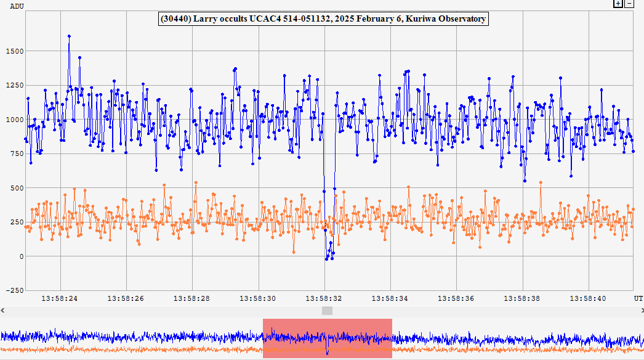Click the 13:58:34 time axis label
644x360 pixels.
(390, 299)
